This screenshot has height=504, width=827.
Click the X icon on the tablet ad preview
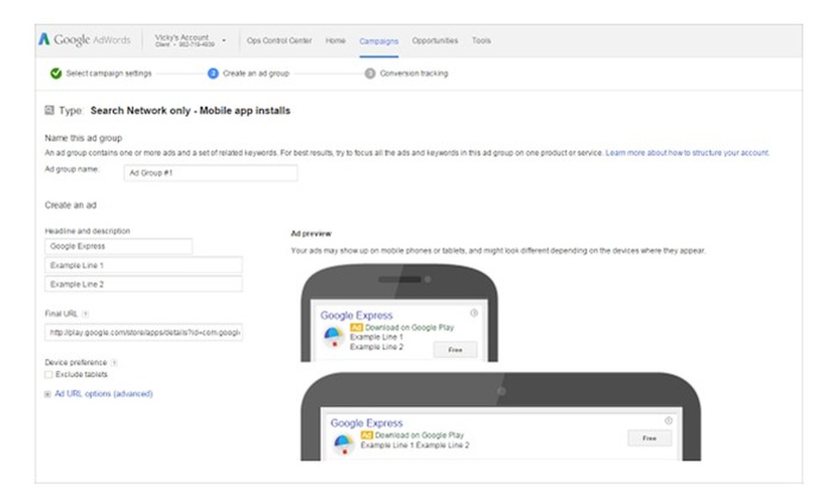669,421
